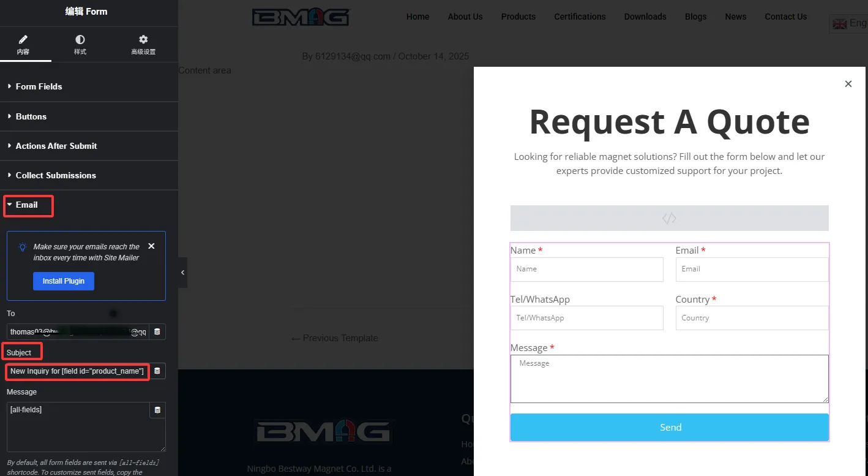The height and width of the screenshot is (476, 868).
Task: Close the Request A Quote popup
Action: pos(848,84)
